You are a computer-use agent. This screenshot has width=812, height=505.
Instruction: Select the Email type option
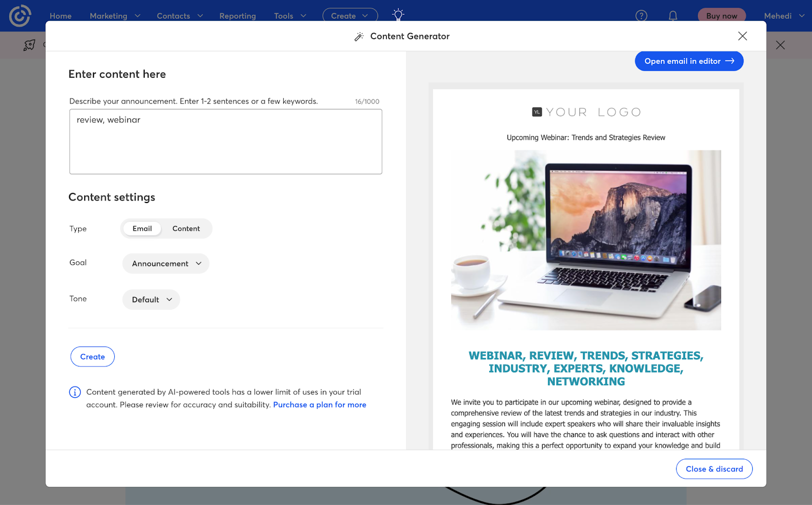point(142,228)
